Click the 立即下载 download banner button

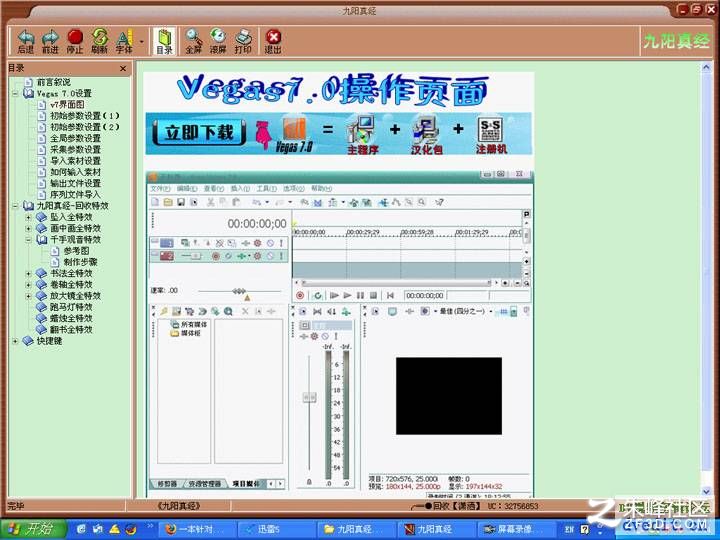(x=199, y=133)
